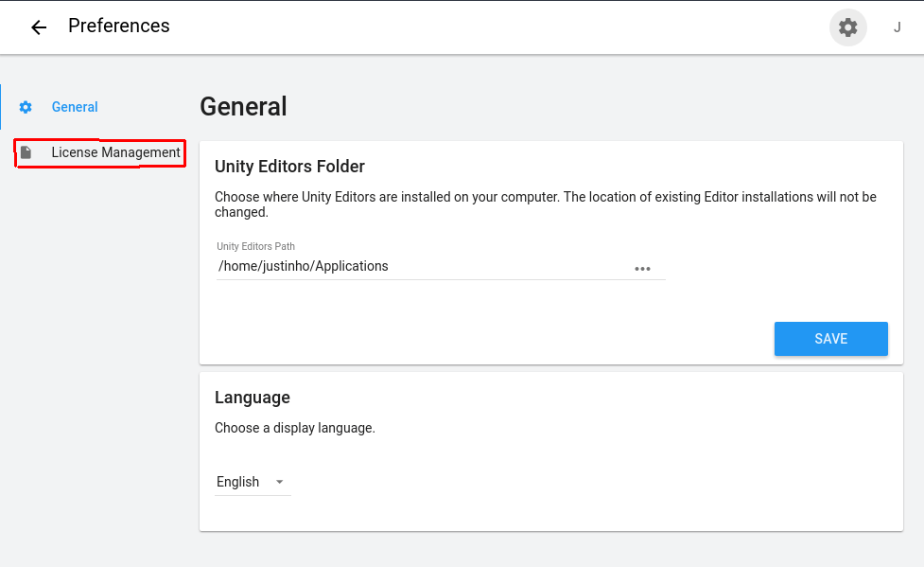
Task: Click the 'Choose a display language' text
Action: pos(295,428)
